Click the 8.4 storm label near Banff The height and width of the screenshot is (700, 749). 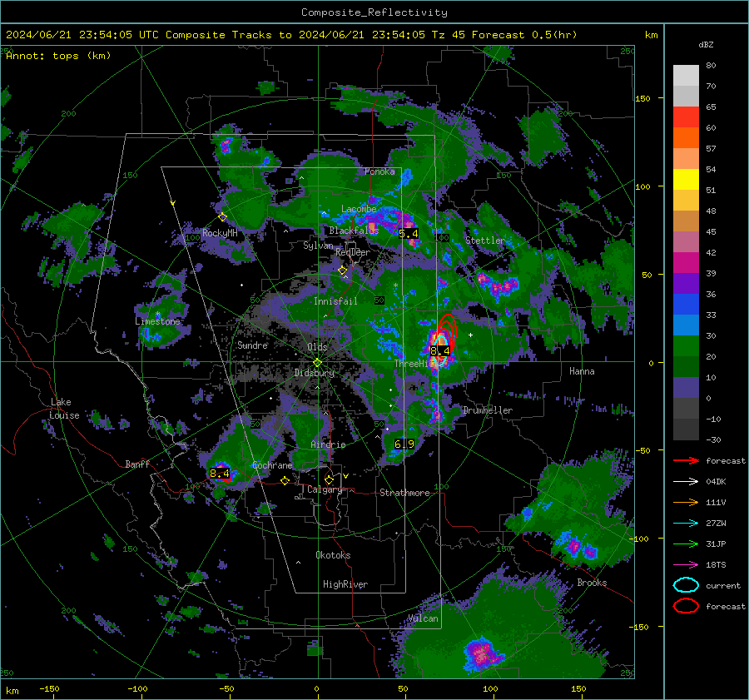220,474
